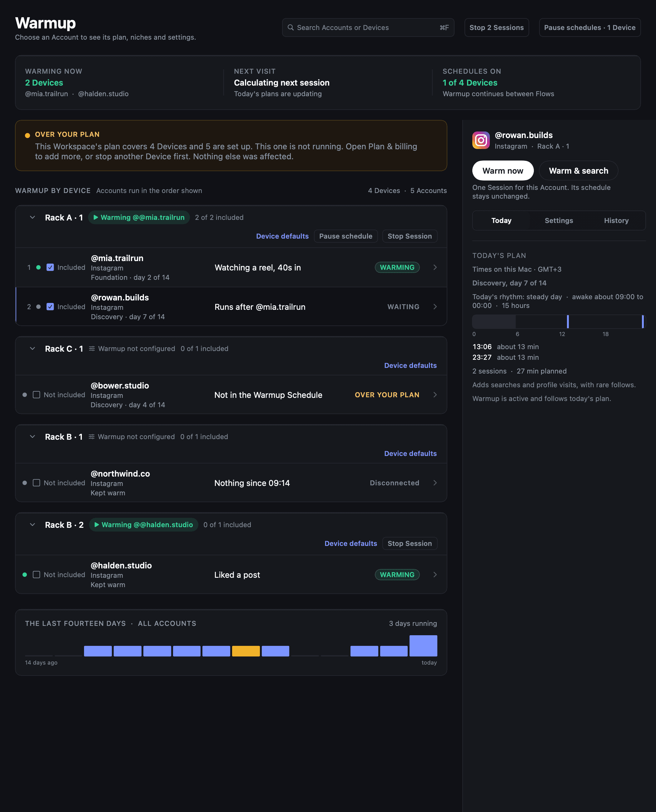Screen dimensions: 656x812
Task: Uncheck Included for @mia.trailrun
Action: (50, 267)
